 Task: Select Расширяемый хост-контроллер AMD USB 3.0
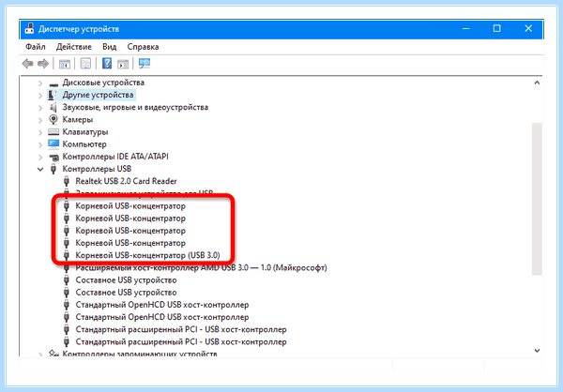[201, 268]
